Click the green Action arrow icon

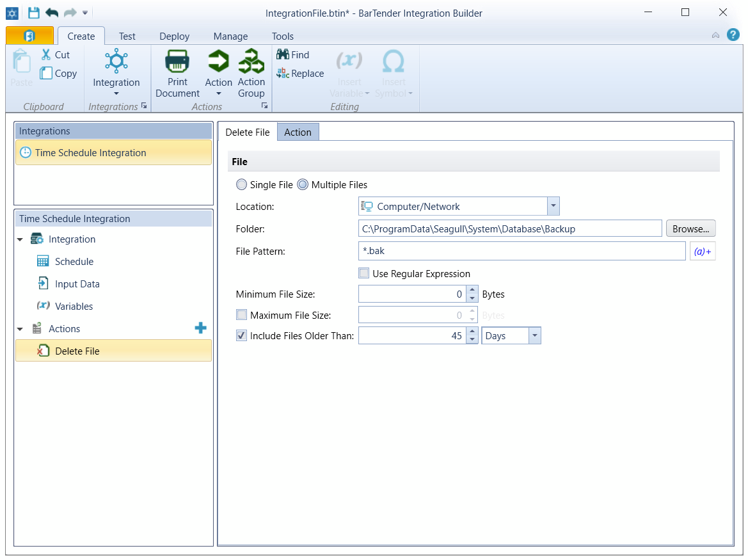tap(218, 61)
